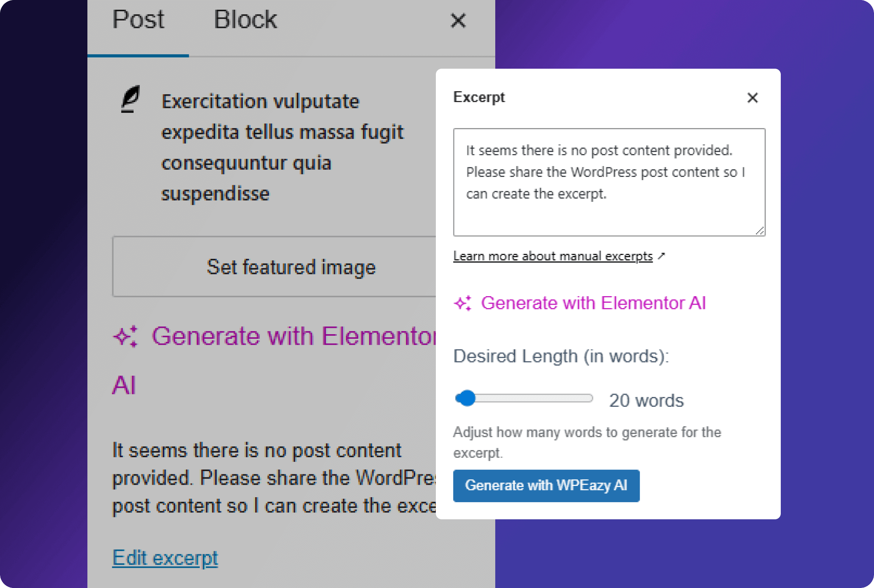This screenshot has height=588, width=874.
Task: Click the middle of the word-length slider track
Action: (524, 398)
